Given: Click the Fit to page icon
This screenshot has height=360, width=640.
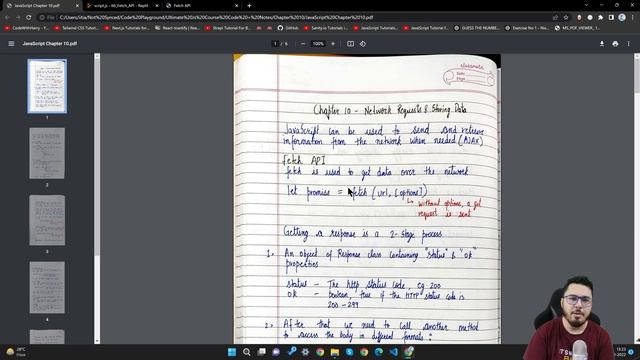Looking at the screenshot, I should tap(351, 44).
